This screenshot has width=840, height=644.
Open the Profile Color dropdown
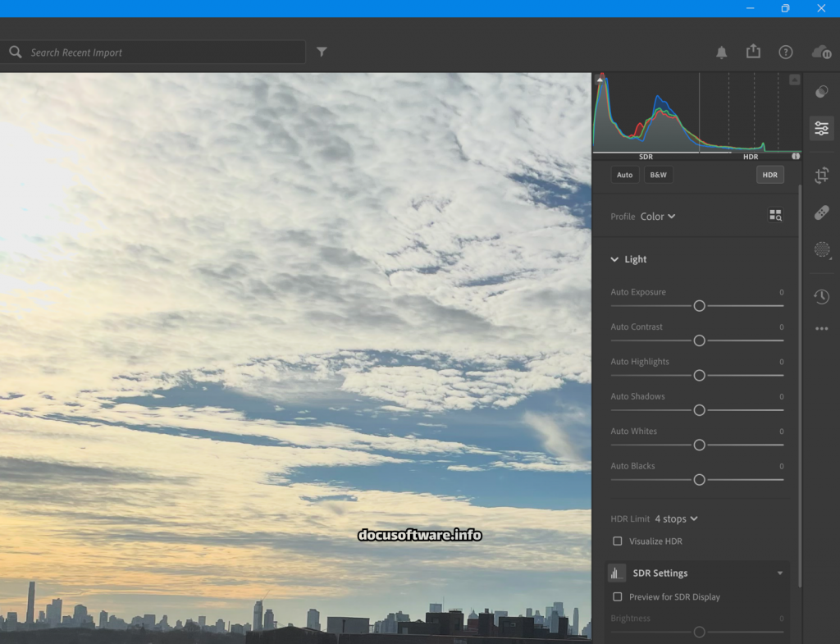click(x=657, y=217)
